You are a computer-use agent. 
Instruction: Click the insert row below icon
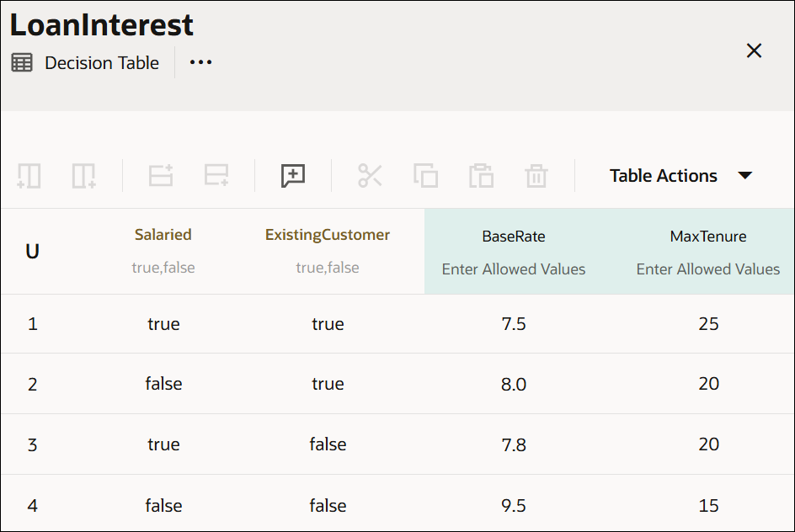coord(216,176)
